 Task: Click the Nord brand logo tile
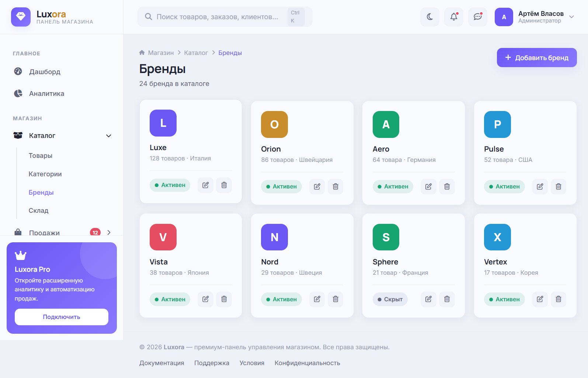[x=274, y=237]
